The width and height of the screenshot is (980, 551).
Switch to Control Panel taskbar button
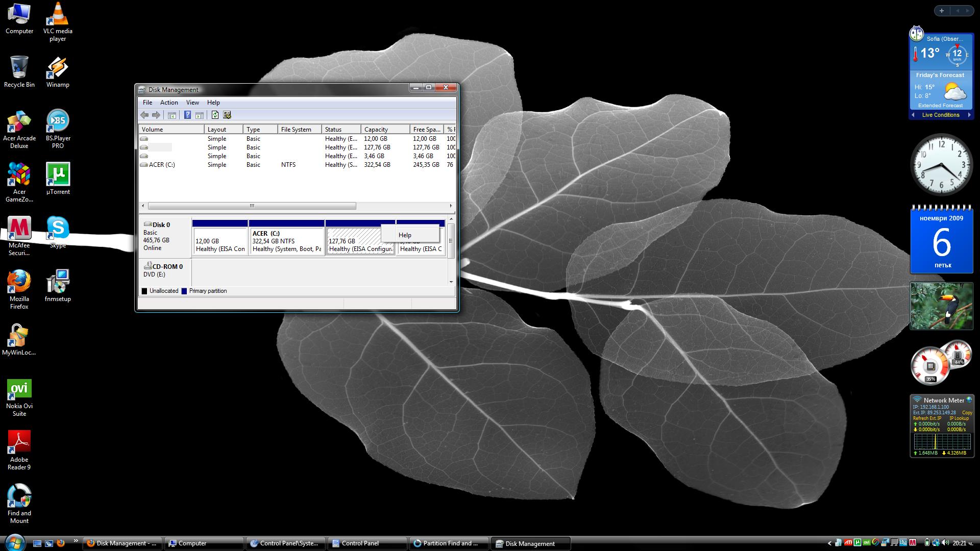click(367, 543)
